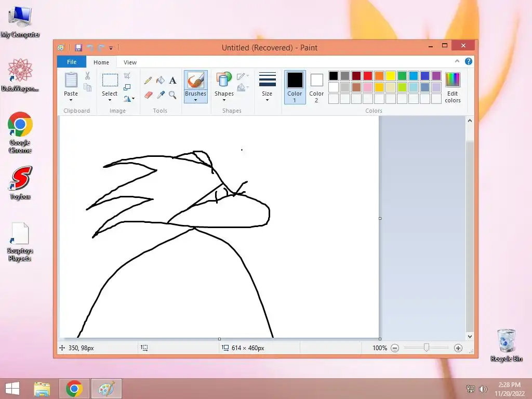Pick the red color swatch
Screen dimensions: 532x399
pyautogui.click(x=368, y=76)
